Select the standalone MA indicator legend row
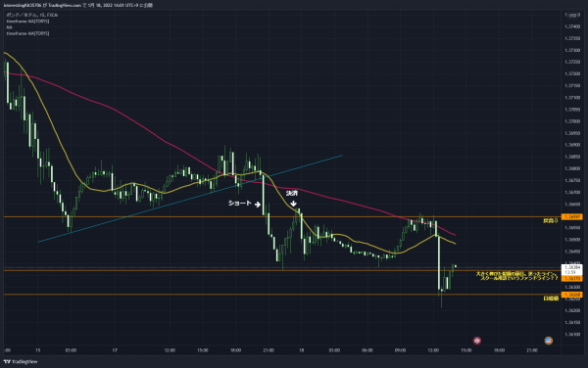 point(10,27)
